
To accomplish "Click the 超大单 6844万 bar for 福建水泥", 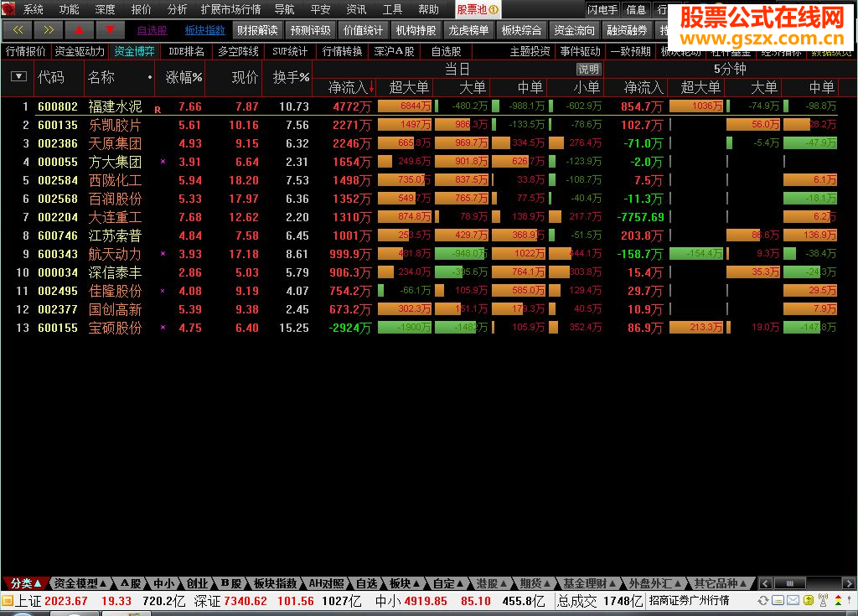I will 405,106.
